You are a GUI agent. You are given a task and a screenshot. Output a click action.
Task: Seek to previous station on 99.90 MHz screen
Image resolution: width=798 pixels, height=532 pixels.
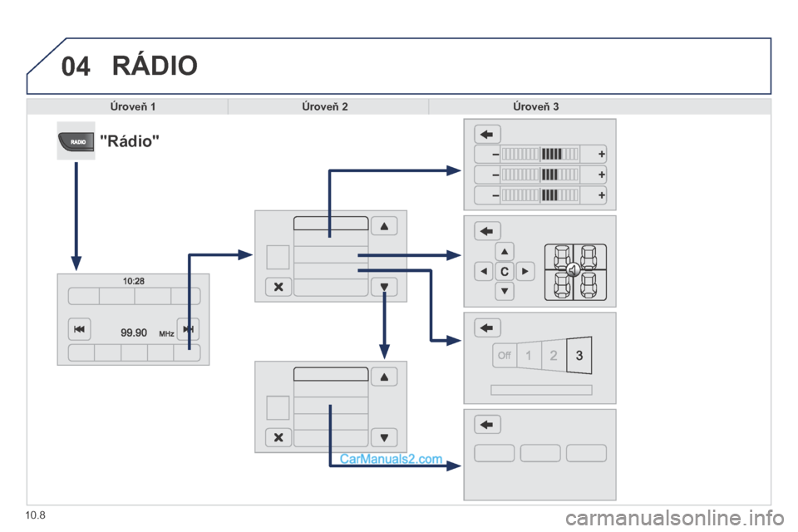(x=80, y=329)
